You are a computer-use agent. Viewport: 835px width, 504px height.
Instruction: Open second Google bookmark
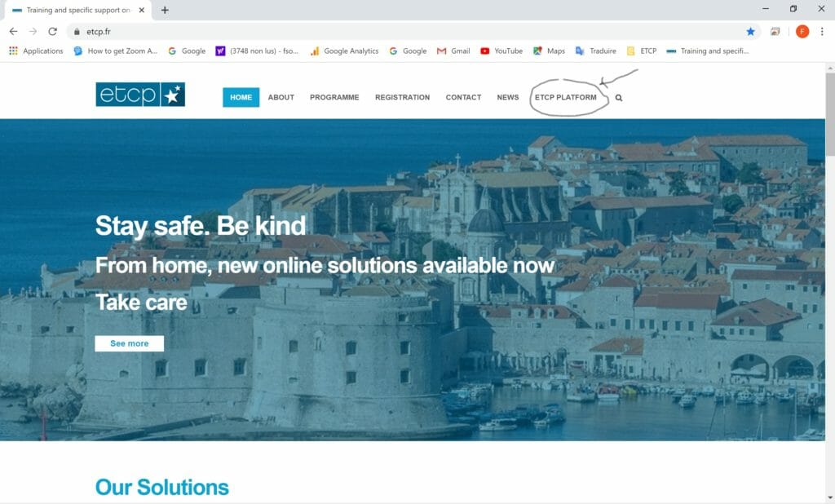408,51
